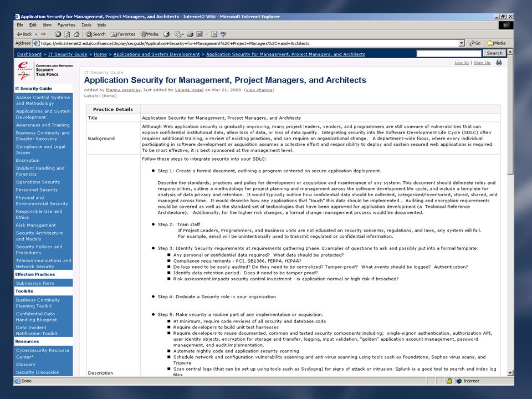Open the History toolbar icon
Viewport: 532px width, 399px height.
[166, 34]
